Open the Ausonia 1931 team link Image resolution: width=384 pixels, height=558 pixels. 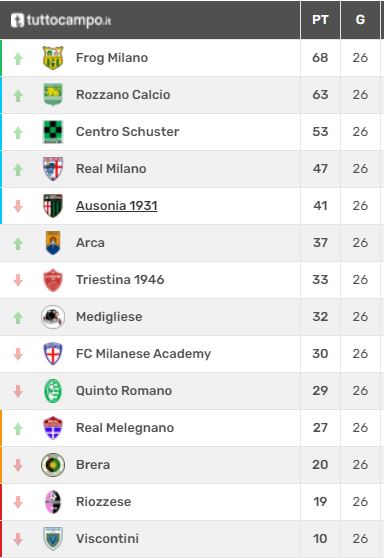(x=116, y=206)
